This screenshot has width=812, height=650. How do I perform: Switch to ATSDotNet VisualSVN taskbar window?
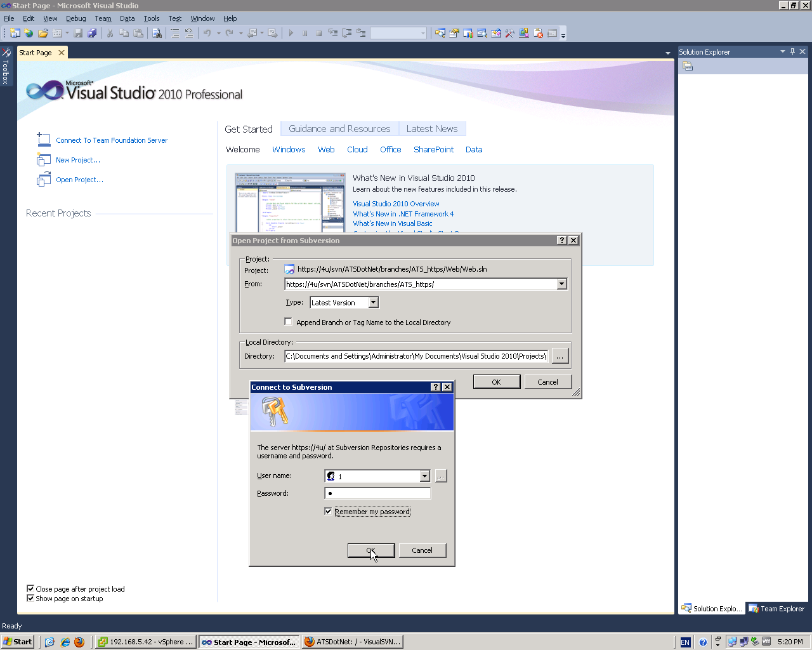pos(353,642)
